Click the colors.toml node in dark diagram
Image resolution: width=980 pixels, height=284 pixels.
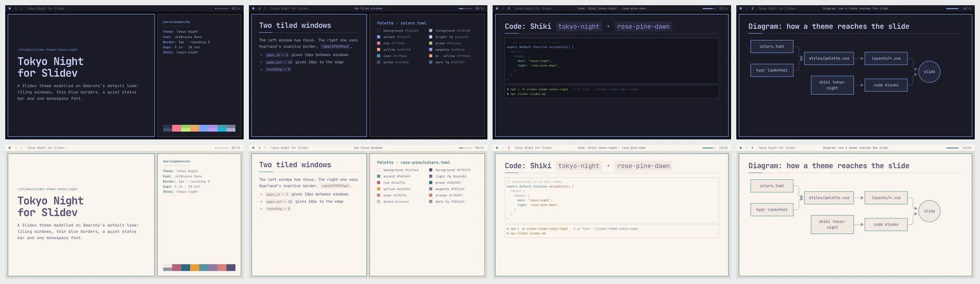point(772,46)
